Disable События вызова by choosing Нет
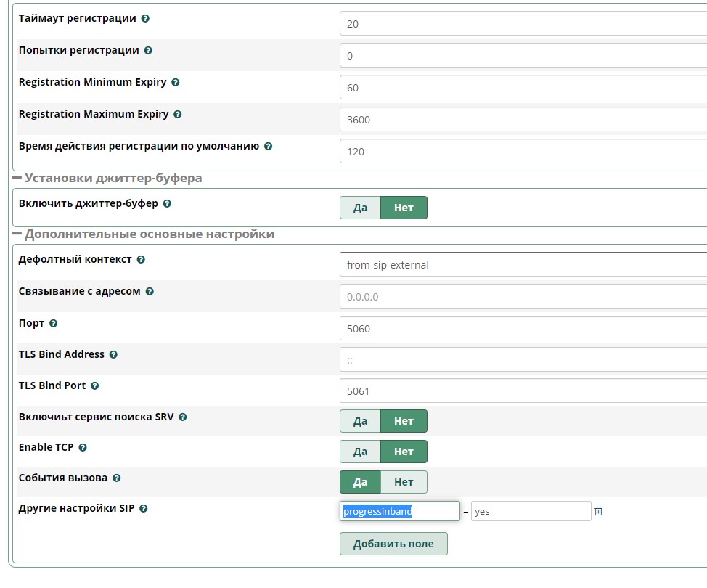 [404, 482]
